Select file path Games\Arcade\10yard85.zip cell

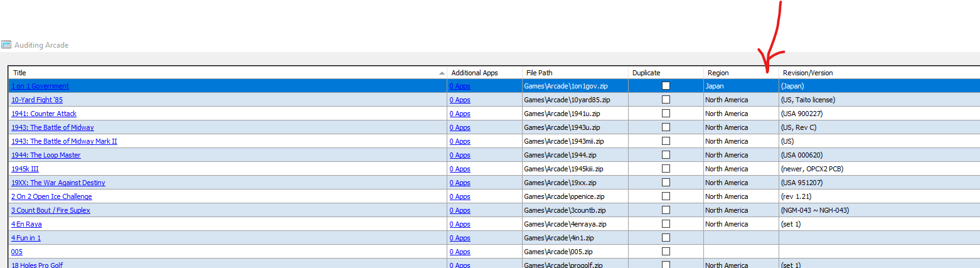coord(575,100)
